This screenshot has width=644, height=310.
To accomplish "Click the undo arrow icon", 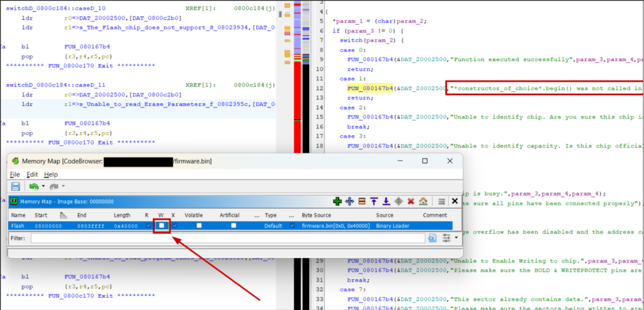I will click(x=33, y=187).
